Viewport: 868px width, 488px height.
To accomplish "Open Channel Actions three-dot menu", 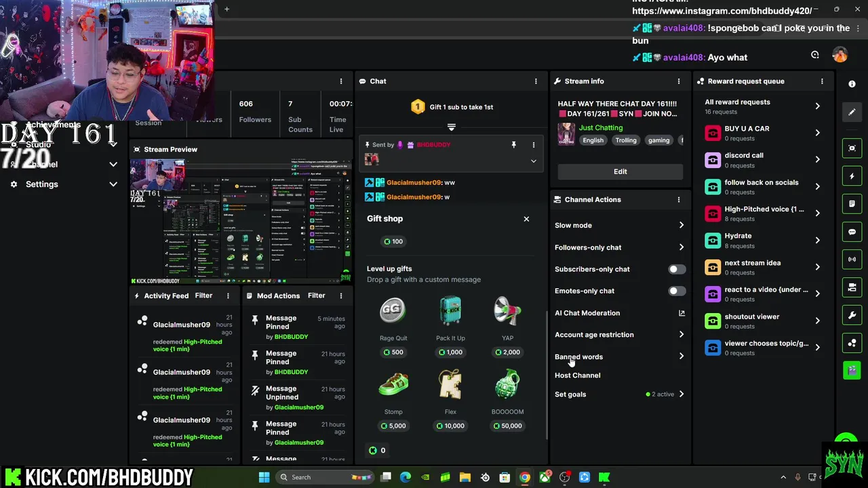I will (x=679, y=200).
